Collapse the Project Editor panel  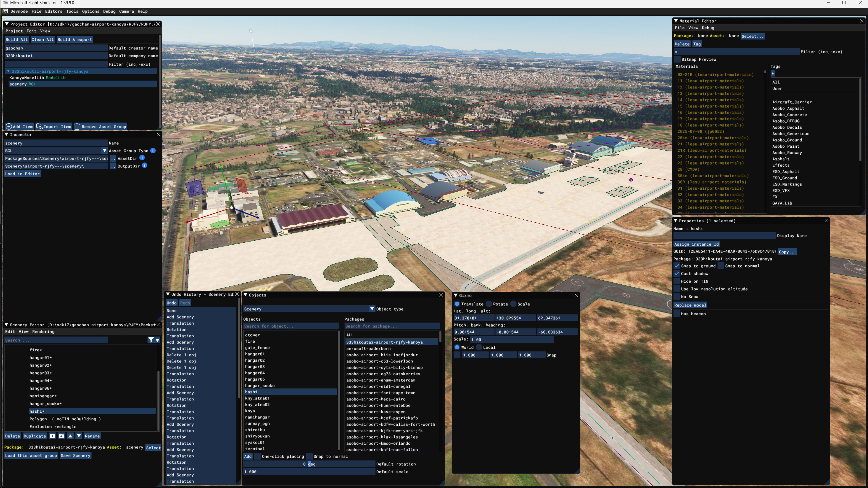coord(6,24)
